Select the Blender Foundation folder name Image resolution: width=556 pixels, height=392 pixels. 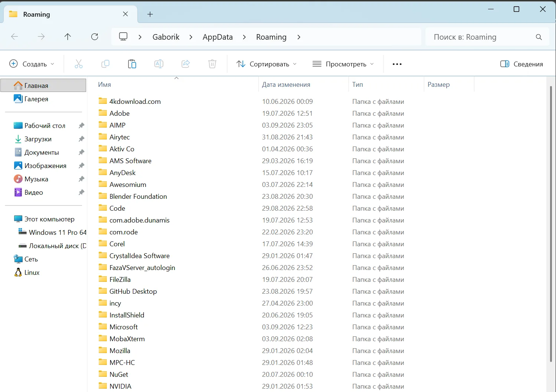point(138,197)
